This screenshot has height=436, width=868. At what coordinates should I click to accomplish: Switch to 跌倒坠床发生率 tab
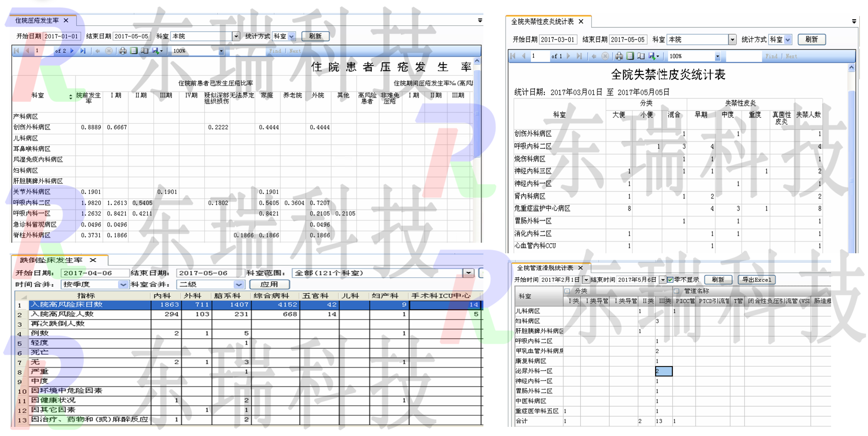(x=51, y=260)
